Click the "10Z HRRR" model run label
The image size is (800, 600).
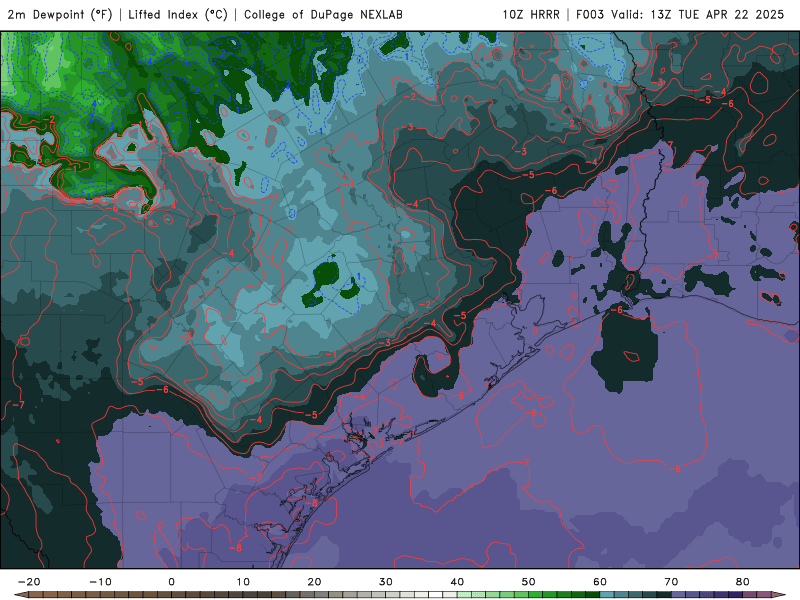click(531, 15)
